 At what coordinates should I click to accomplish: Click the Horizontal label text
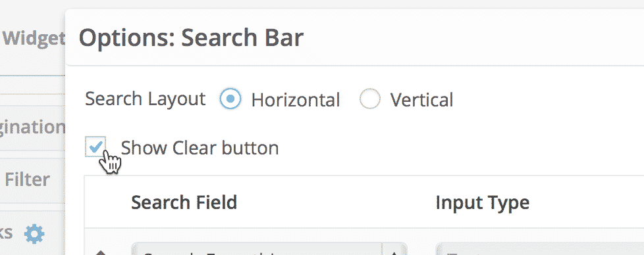[x=295, y=100]
